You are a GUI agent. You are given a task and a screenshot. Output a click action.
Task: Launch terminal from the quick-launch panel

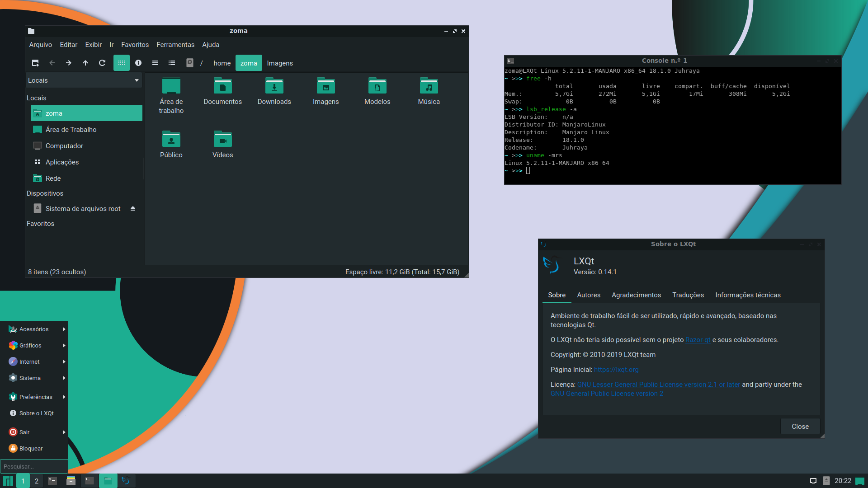click(52, 481)
